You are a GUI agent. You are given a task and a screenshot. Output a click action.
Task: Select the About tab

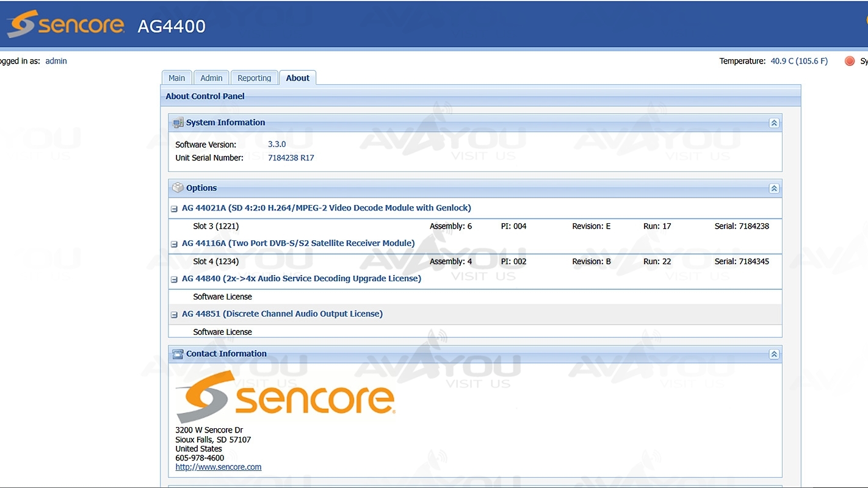pyautogui.click(x=297, y=78)
